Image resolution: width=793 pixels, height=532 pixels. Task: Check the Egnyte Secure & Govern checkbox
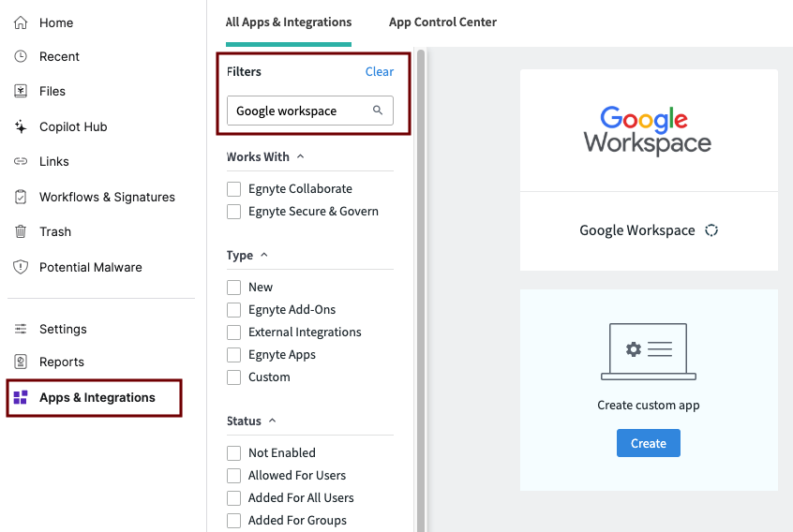coord(233,211)
